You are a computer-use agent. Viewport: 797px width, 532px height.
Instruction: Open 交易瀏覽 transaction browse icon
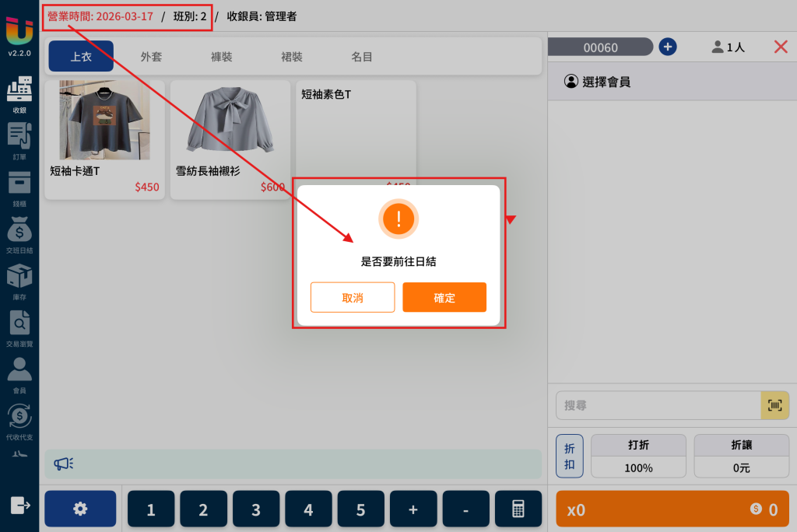19,329
